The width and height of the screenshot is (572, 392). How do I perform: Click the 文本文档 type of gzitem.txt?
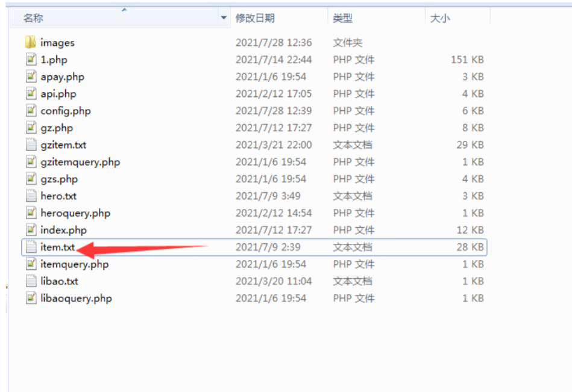pyautogui.click(x=353, y=145)
